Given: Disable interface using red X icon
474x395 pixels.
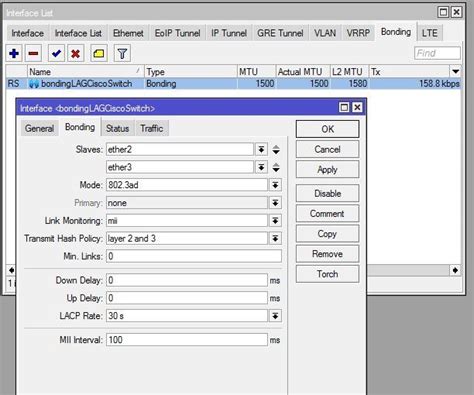Looking at the screenshot, I should pos(75,53).
